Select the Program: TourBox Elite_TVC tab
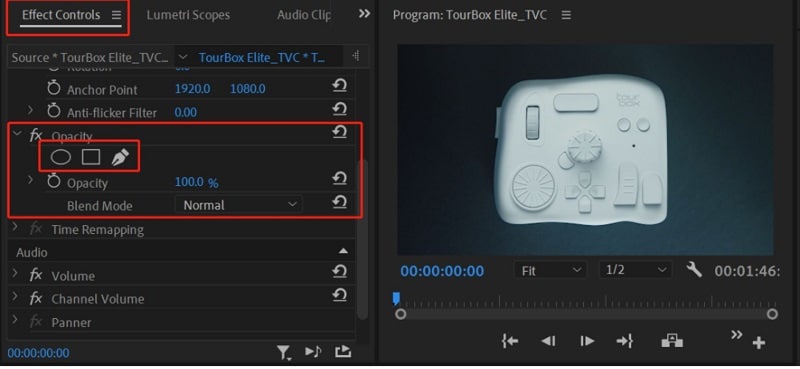The height and width of the screenshot is (369, 800). pos(469,15)
